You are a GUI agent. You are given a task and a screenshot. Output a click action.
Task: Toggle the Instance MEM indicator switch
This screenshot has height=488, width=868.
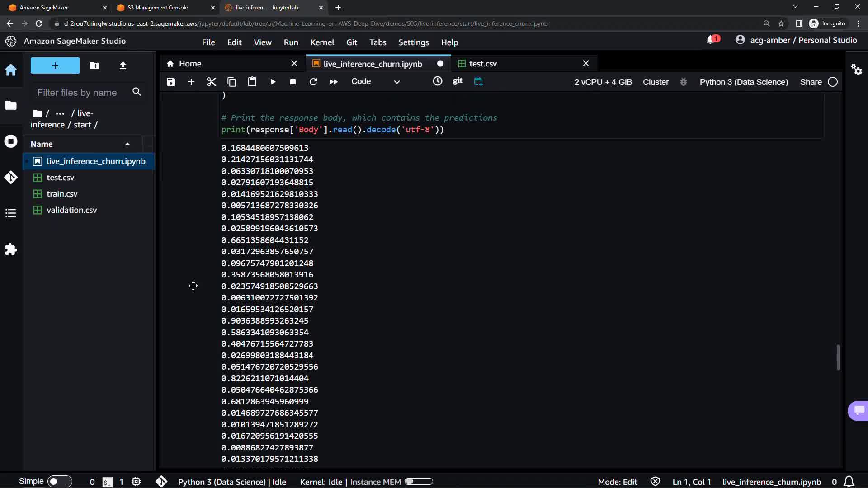coord(418,482)
